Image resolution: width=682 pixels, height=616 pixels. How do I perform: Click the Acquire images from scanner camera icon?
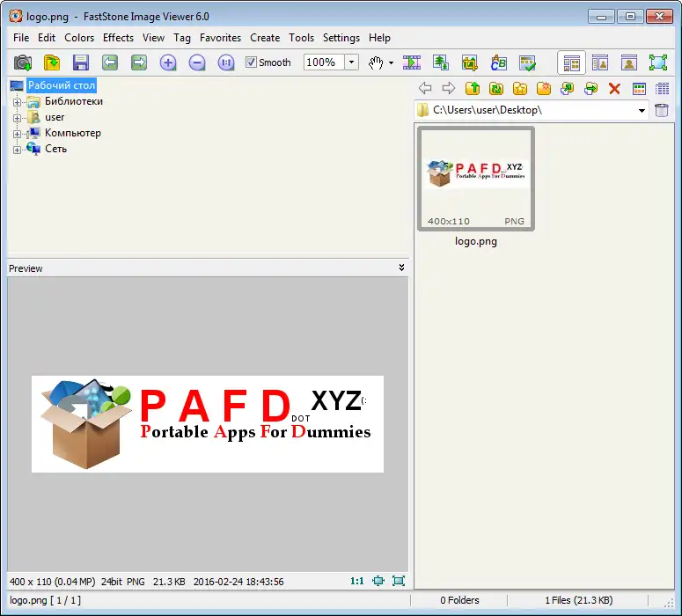click(23, 62)
